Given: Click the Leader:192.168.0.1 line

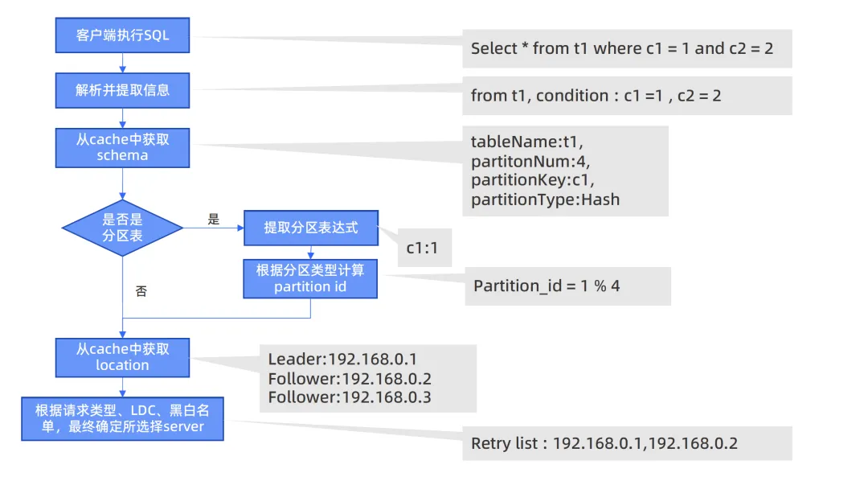Looking at the screenshot, I should (343, 359).
